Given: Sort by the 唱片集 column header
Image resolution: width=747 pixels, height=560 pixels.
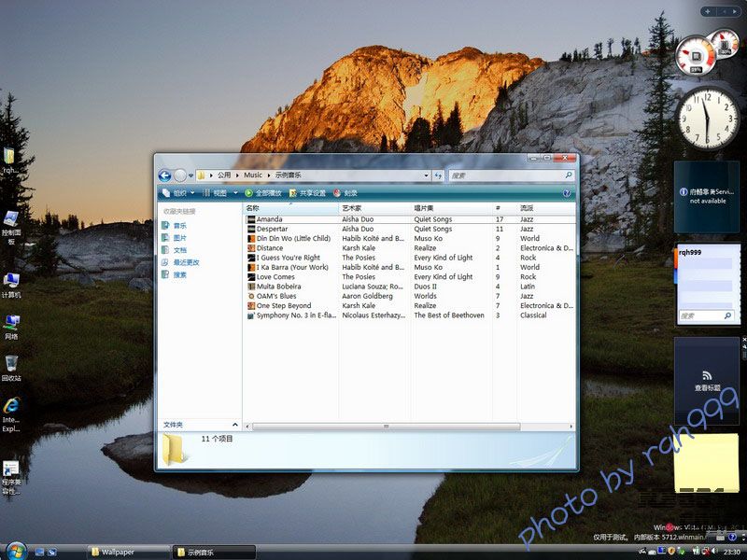Looking at the screenshot, I should [x=452, y=208].
